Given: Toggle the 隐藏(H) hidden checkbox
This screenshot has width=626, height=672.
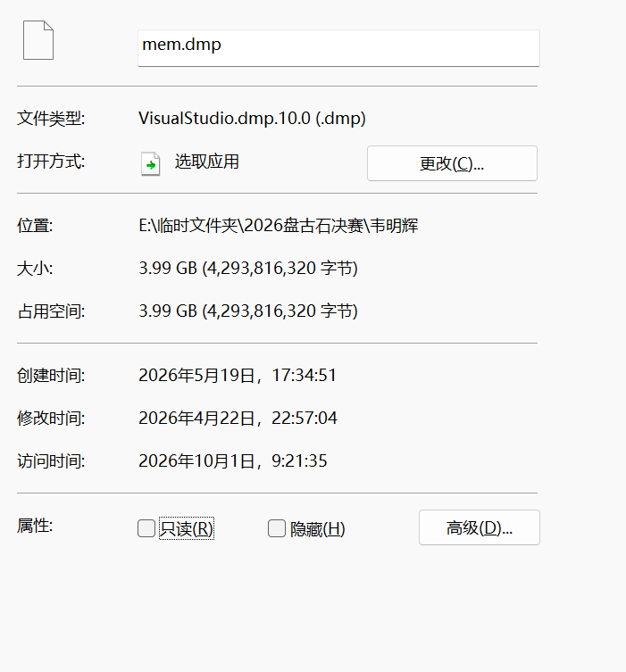Looking at the screenshot, I should click(x=277, y=528).
